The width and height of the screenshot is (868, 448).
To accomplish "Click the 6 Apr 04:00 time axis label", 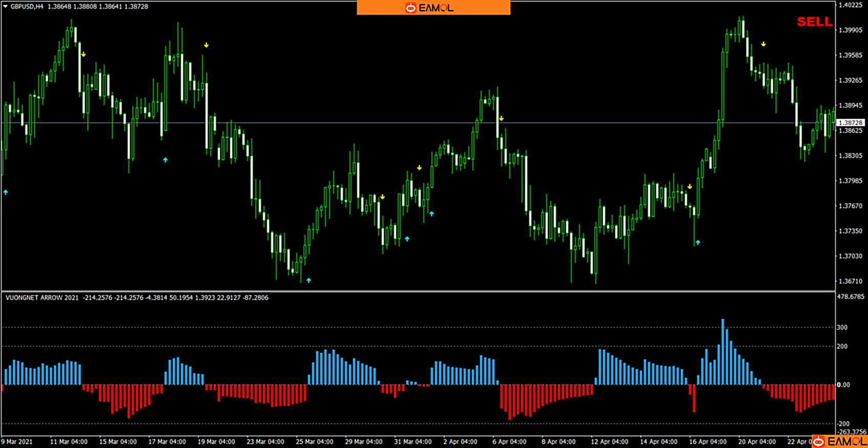I will tap(509, 441).
